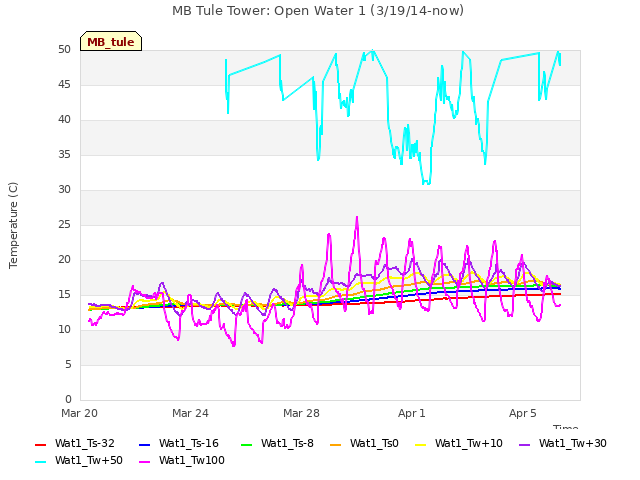Click the 30 y-axis tick label
Image resolution: width=640 pixels, height=480 pixels.
click(64, 190)
